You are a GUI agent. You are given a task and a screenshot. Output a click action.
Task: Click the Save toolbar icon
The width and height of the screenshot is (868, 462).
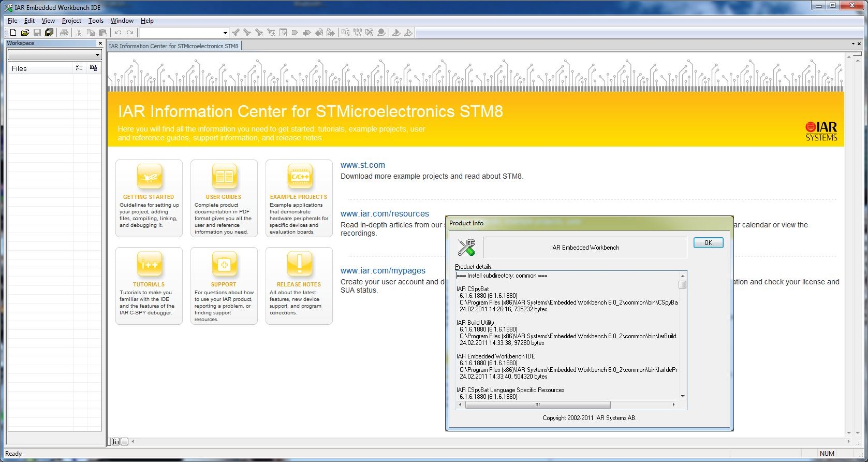tap(37, 33)
